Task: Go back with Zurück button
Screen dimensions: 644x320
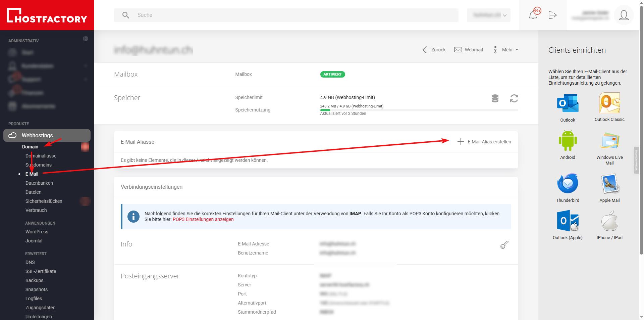Action: tap(434, 50)
